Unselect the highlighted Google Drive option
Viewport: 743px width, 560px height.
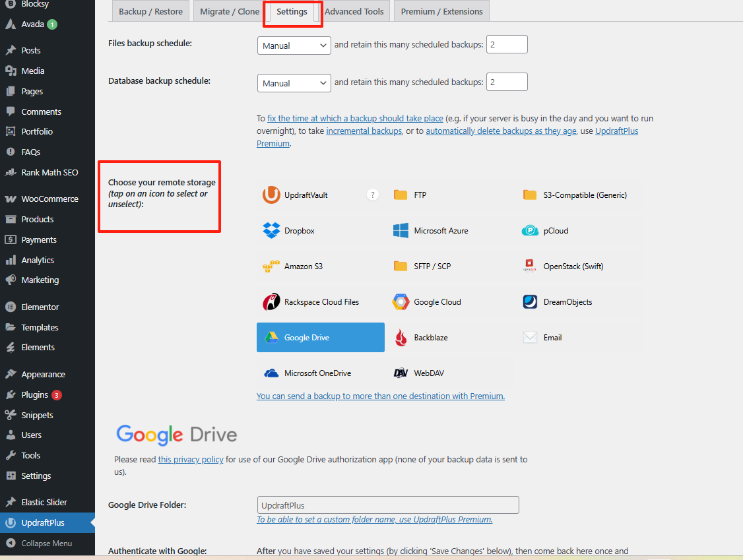320,338
